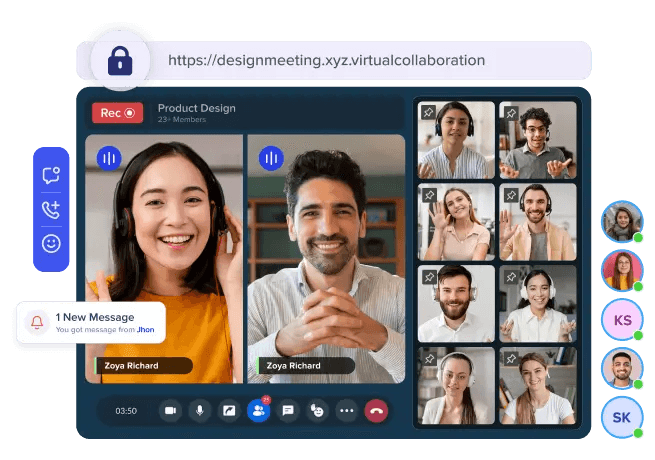This screenshot has height=460, width=655.
Task: Pin the waving woman in the beige top
Action: pos(428,195)
